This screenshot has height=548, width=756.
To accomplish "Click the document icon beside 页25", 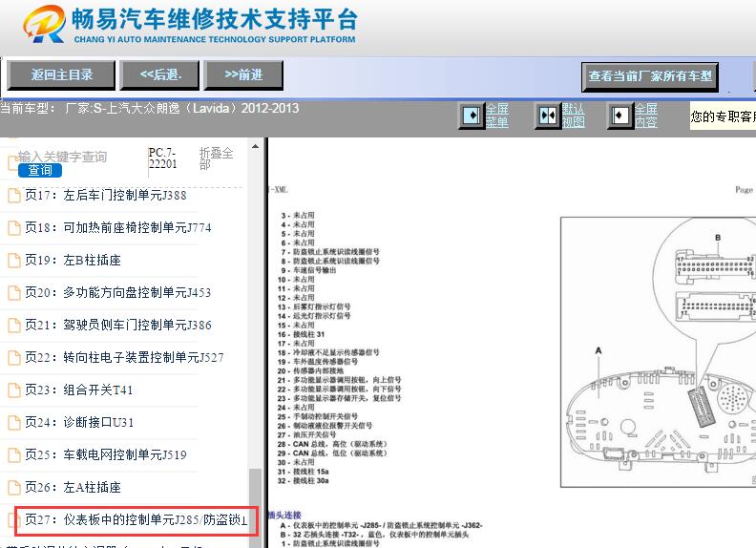I will tap(14, 454).
